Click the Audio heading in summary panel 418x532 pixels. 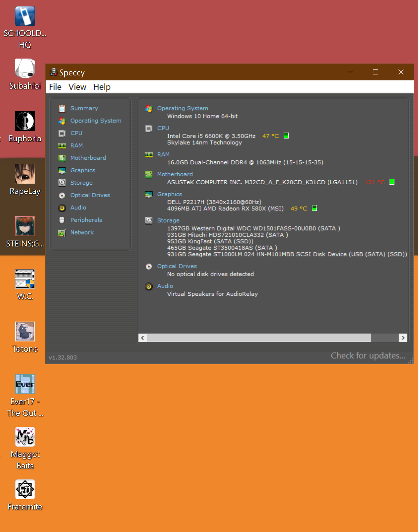tap(165, 286)
